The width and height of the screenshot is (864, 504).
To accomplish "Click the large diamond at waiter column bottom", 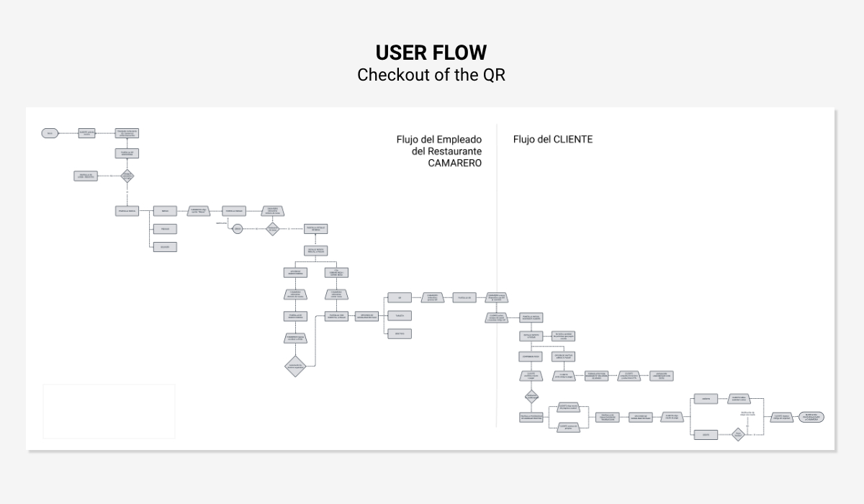I will pyautogui.click(x=295, y=365).
